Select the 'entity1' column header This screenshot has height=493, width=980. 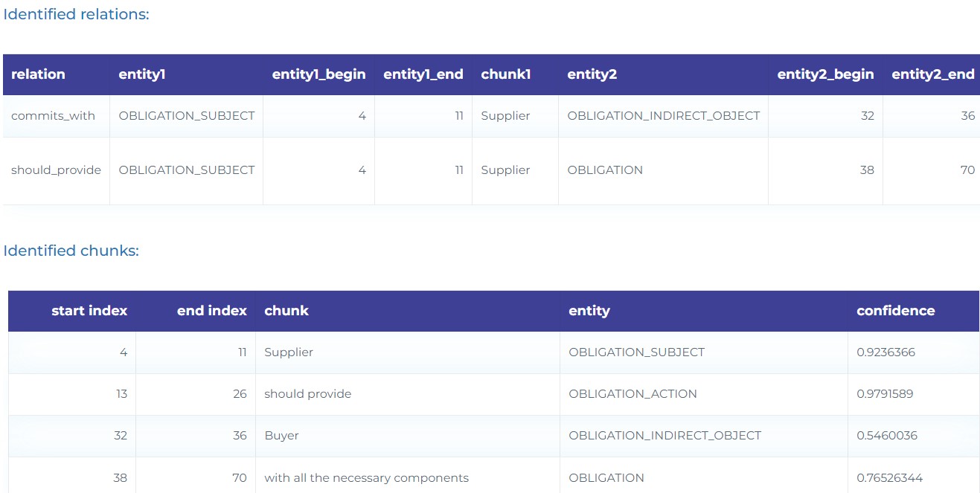[x=141, y=74]
